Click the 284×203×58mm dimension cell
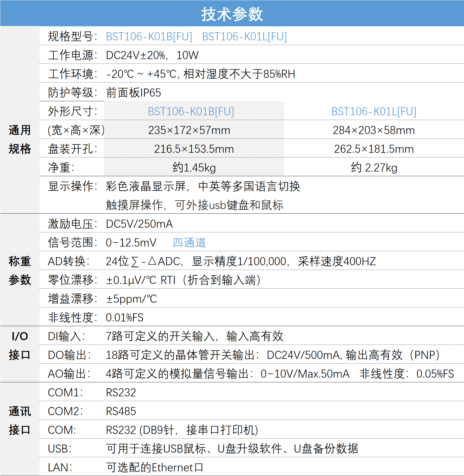464x476 pixels. [x=374, y=130]
